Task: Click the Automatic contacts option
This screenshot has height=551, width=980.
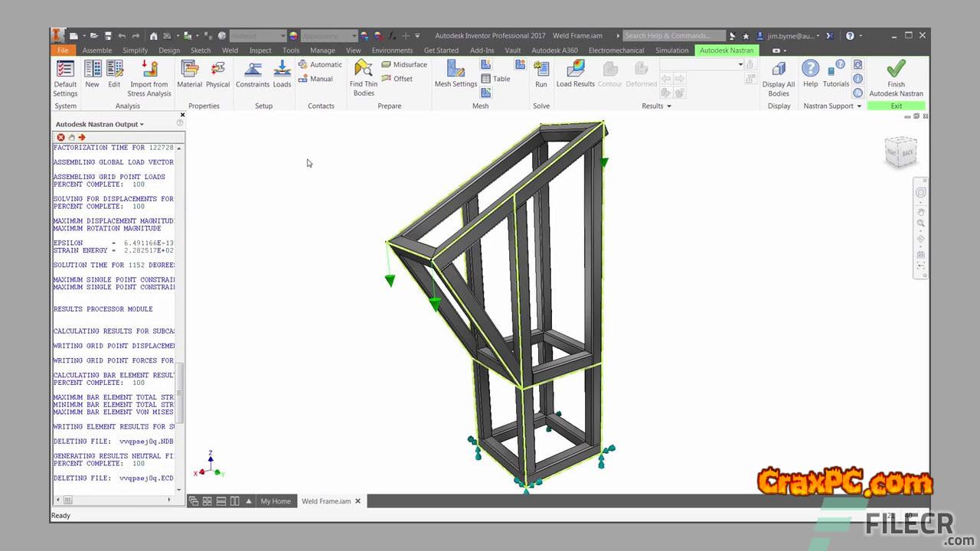Action: [x=320, y=64]
